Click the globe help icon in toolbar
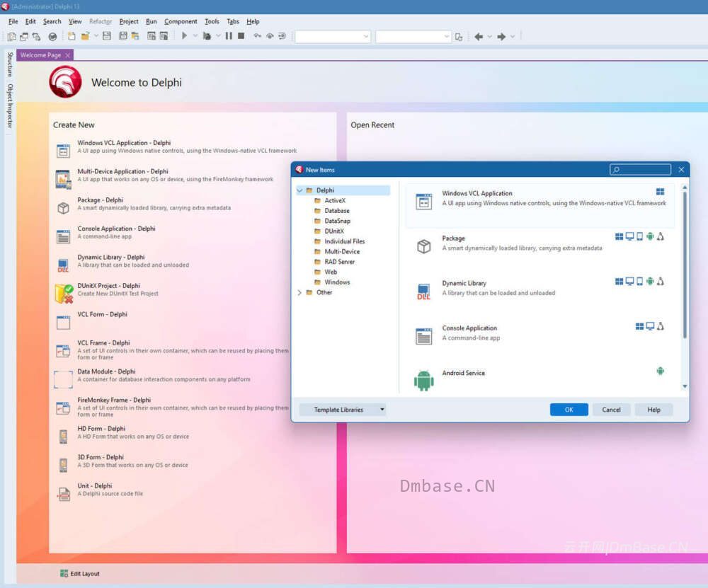 52,37
